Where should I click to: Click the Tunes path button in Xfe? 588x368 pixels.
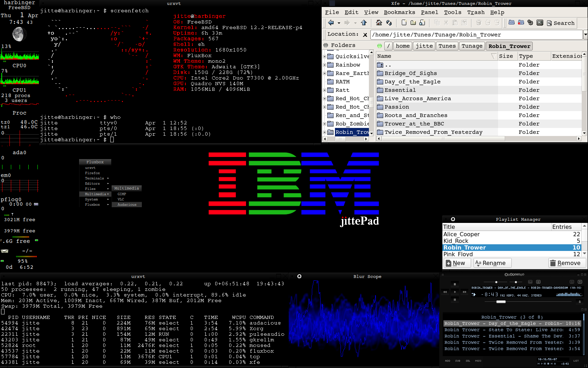click(447, 46)
